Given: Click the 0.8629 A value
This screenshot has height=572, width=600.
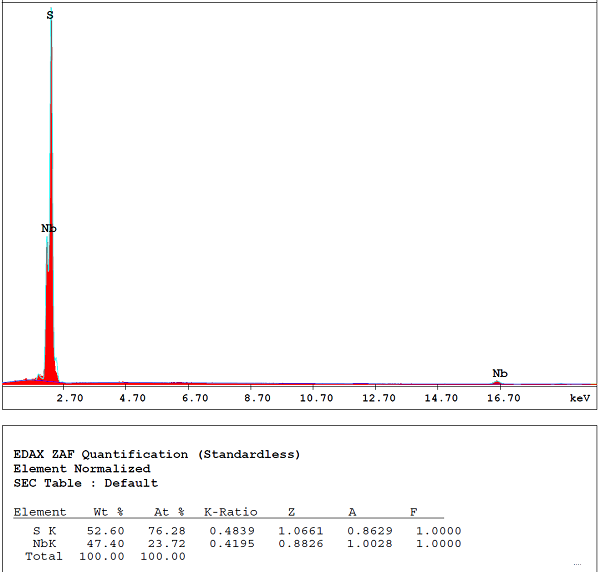Looking at the screenshot, I should [370, 531].
